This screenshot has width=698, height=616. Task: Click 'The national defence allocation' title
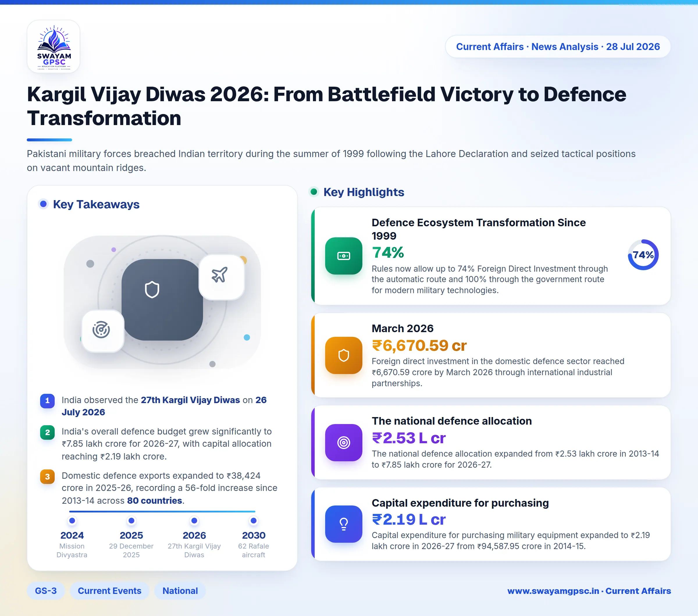(451, 421)
